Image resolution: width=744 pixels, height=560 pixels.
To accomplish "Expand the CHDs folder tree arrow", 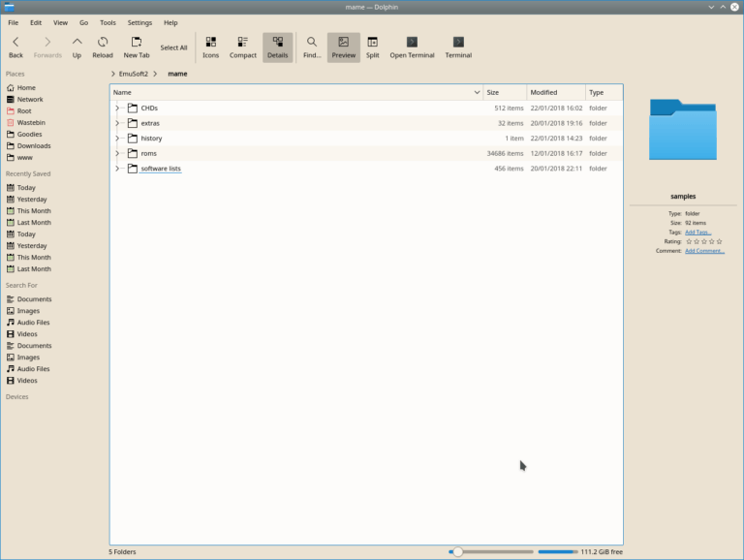I will pyautogui.click(x=117, y=108).
